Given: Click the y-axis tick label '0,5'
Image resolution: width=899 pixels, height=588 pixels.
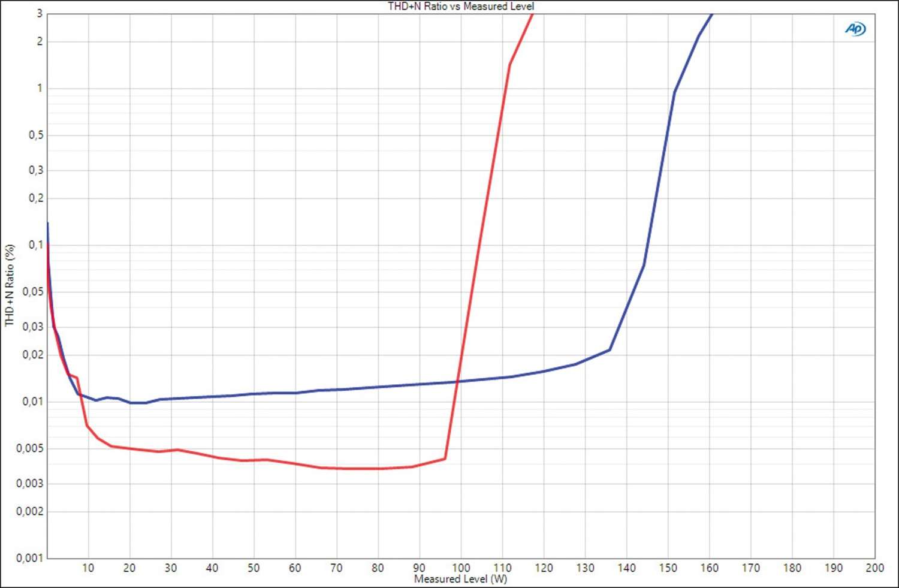Looking at the screenshot, I should pyautogui.click(x=36, y=135).
